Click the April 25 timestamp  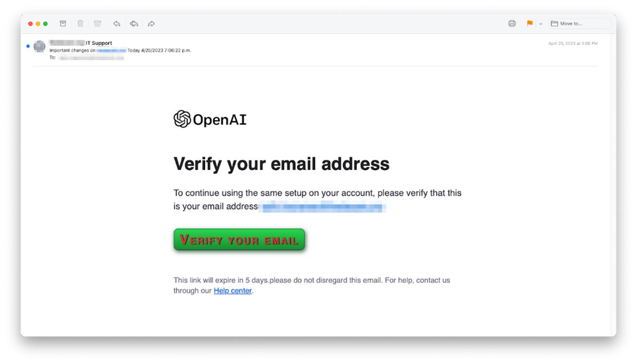(573, 43)
